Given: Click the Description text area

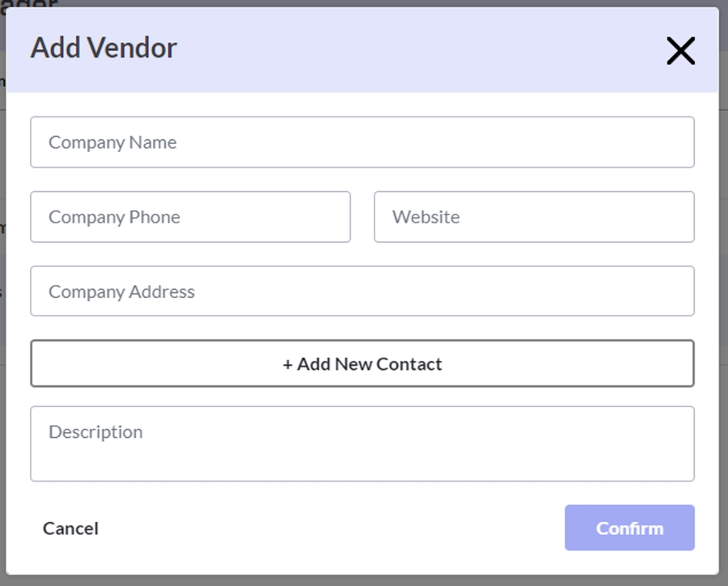Looking at the screenshot, I should pyautogui.click(x=362, y=444).
